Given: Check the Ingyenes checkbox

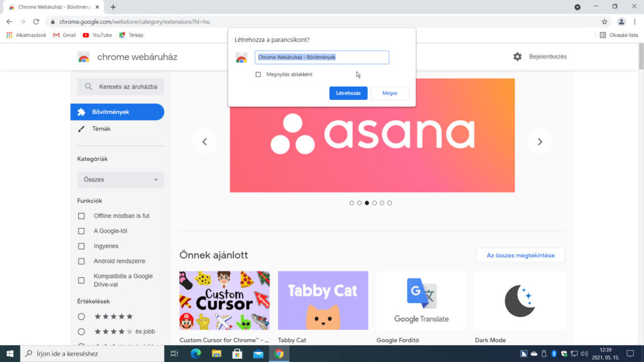Looking at the screenshot, I should (81, 246).
